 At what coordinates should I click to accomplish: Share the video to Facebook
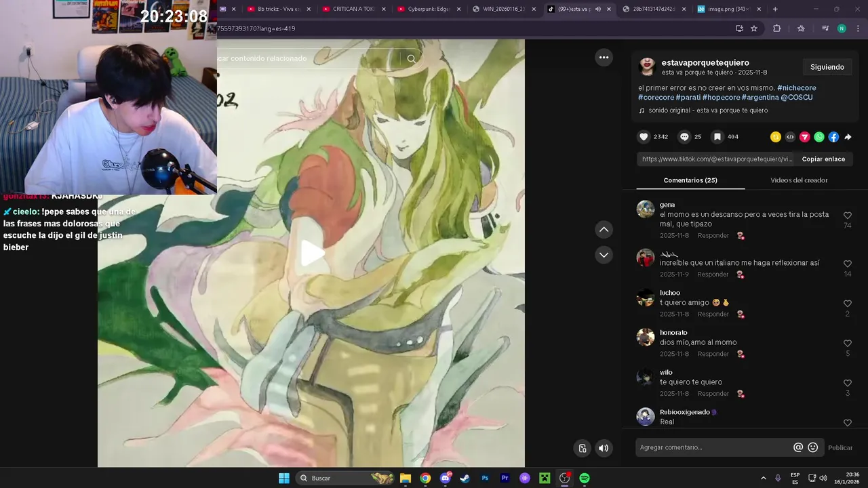(833, 137)
